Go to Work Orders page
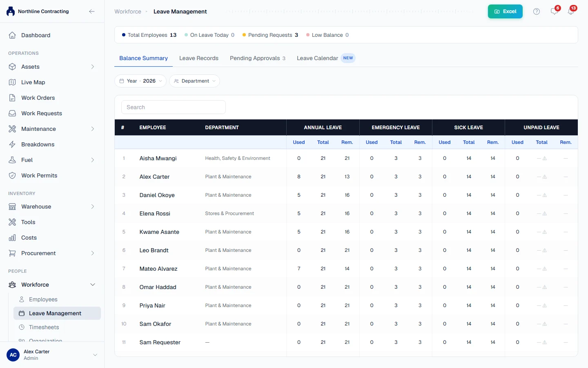The width and height of the screenshot is (588, 368). click(52, 98)
